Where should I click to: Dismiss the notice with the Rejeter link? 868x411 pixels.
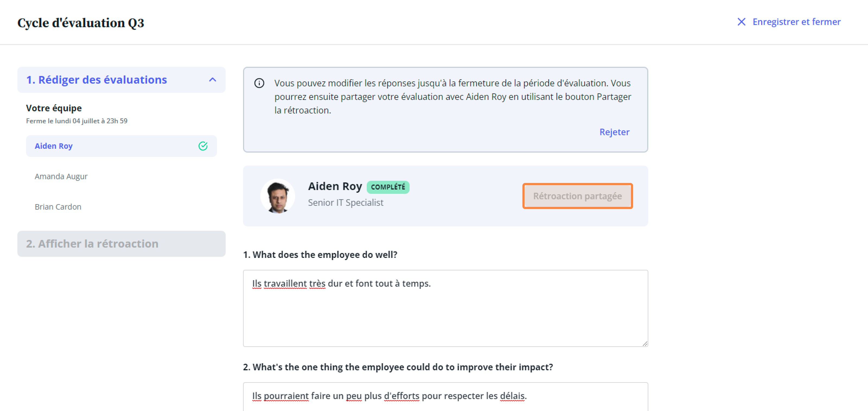(614, 132)
